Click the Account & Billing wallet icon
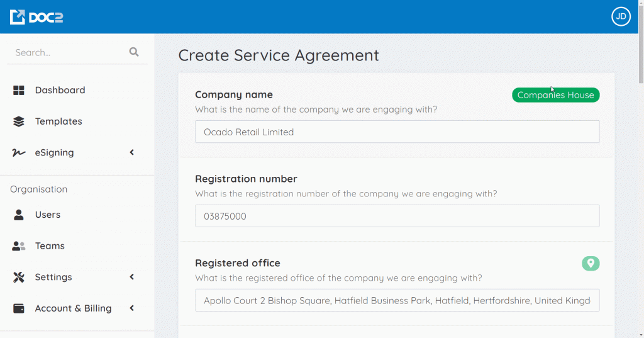 tap(19, 308)
